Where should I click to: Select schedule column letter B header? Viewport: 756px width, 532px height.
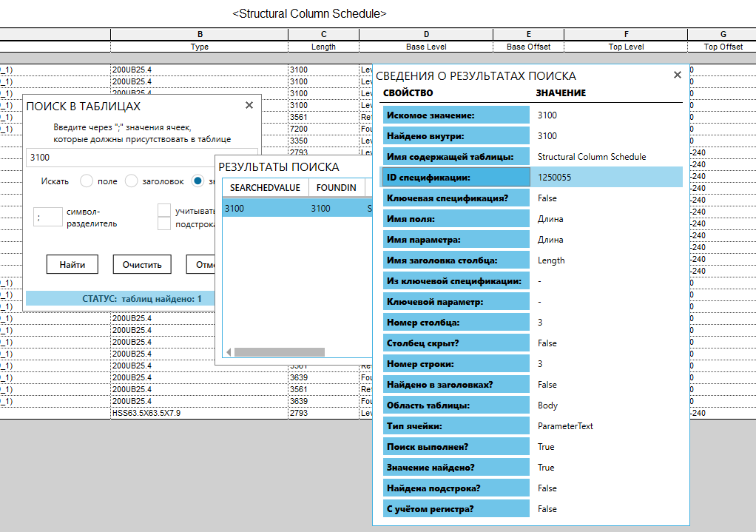[200, 34]
